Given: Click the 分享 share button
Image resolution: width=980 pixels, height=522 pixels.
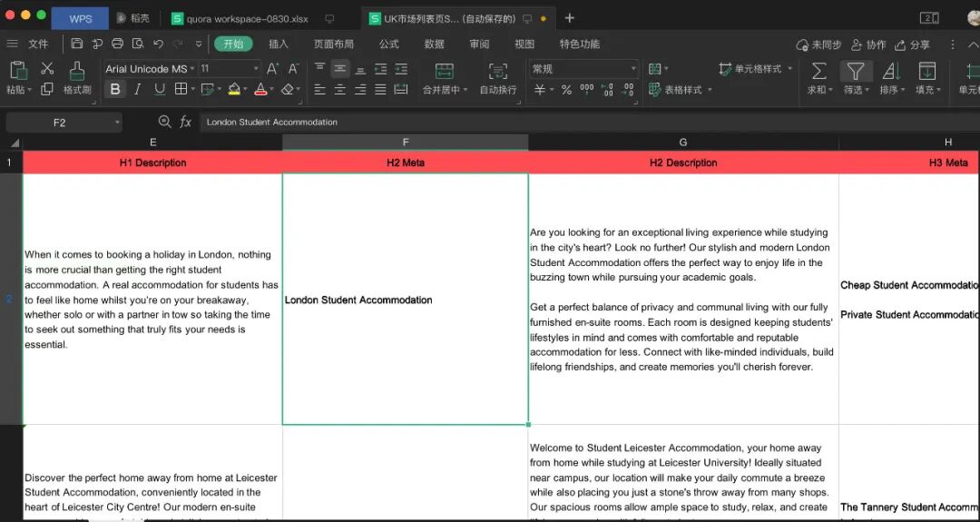Looking at the screenshot, I should click(913, 44).
